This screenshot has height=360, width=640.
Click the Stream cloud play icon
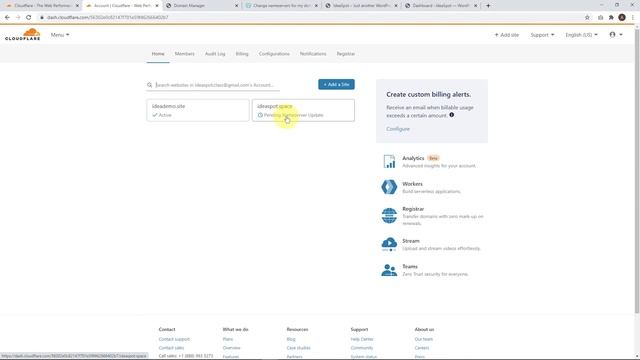(389, 244)
